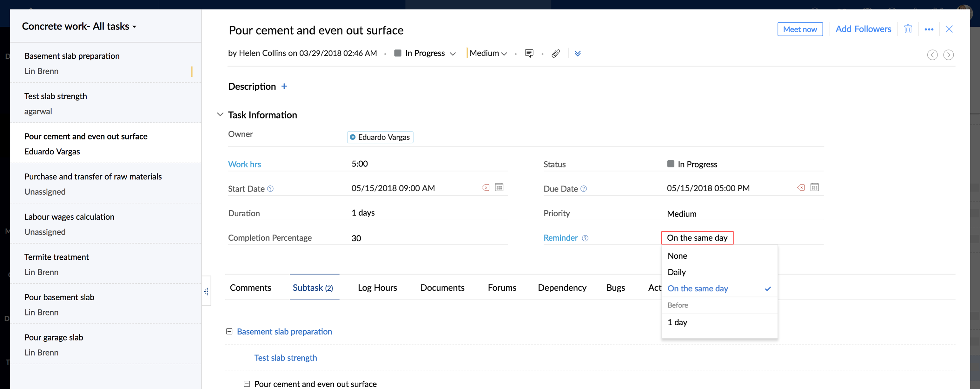Click the Status In Progress field value

click(692, 165)
